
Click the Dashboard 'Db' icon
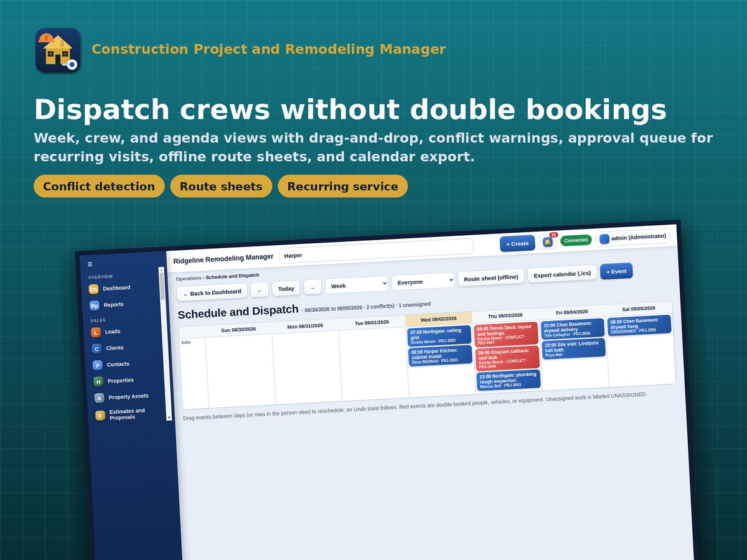point(93,289)
